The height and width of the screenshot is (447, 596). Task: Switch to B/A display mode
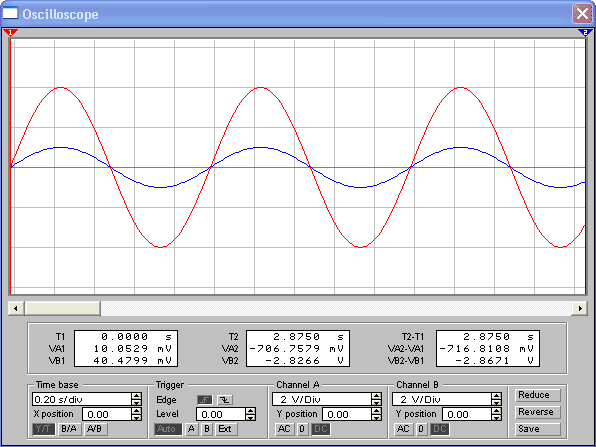(x=69, y=429)
